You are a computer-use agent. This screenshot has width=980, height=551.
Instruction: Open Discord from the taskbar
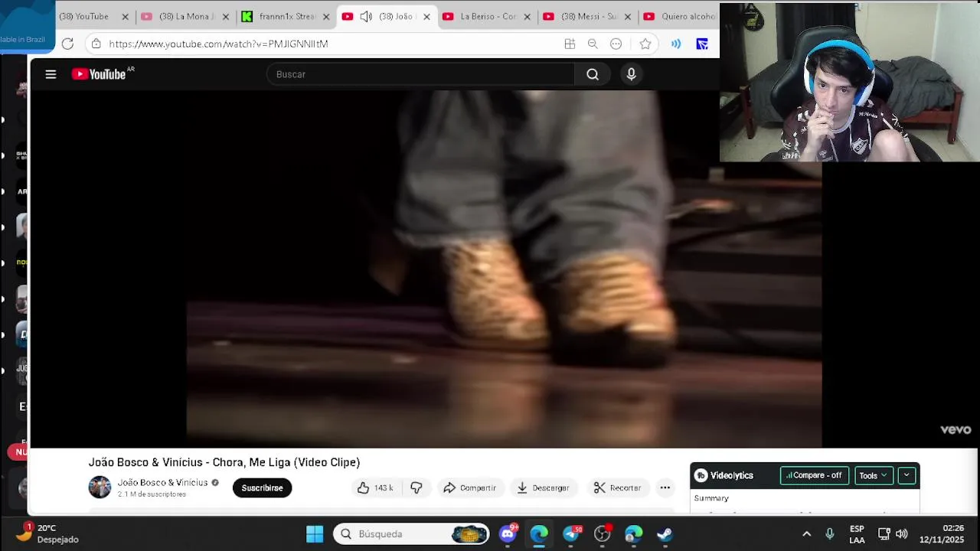click(x=508, y=533)
